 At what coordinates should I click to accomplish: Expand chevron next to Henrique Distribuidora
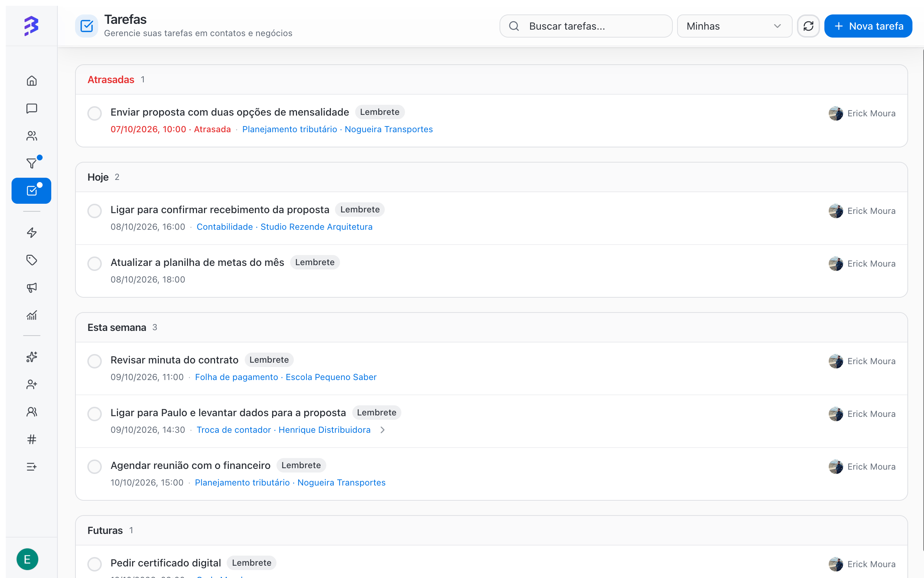(383, 430)
